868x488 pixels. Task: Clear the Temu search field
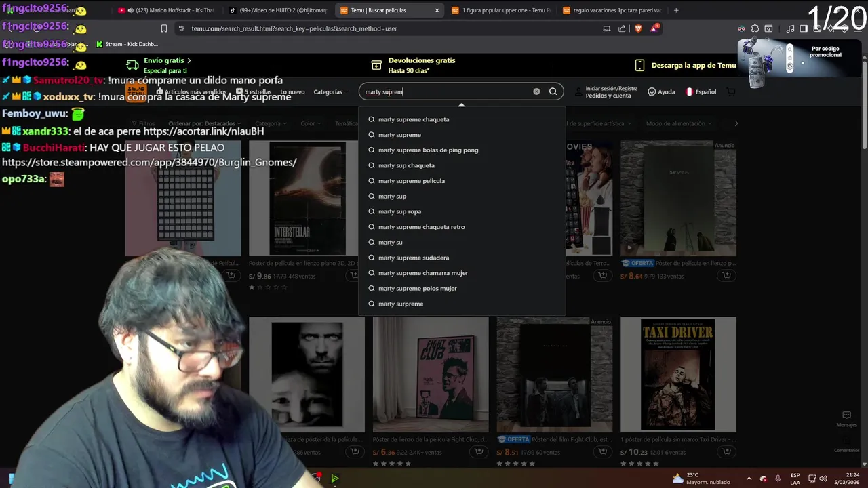[x=536, y=91]
